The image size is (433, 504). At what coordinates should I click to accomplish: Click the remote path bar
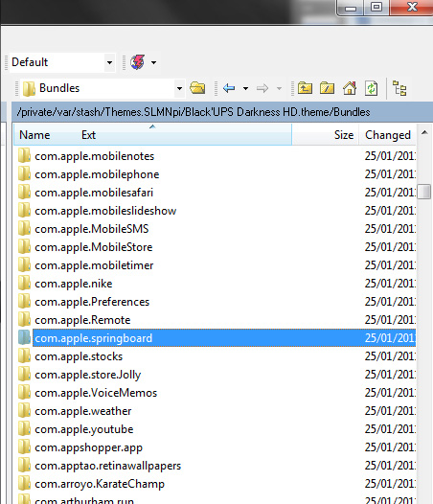pyautogui.click(x=222, y=112)
